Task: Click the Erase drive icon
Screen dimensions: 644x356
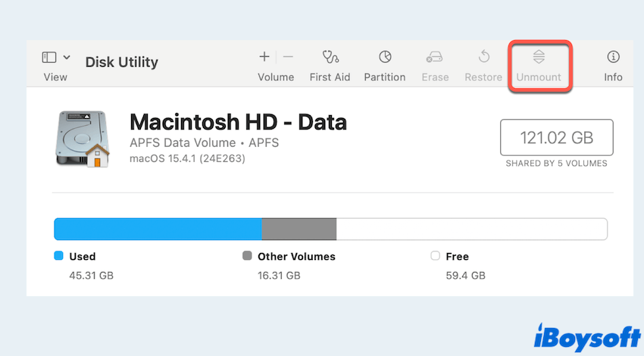Action: coord(434,57)
